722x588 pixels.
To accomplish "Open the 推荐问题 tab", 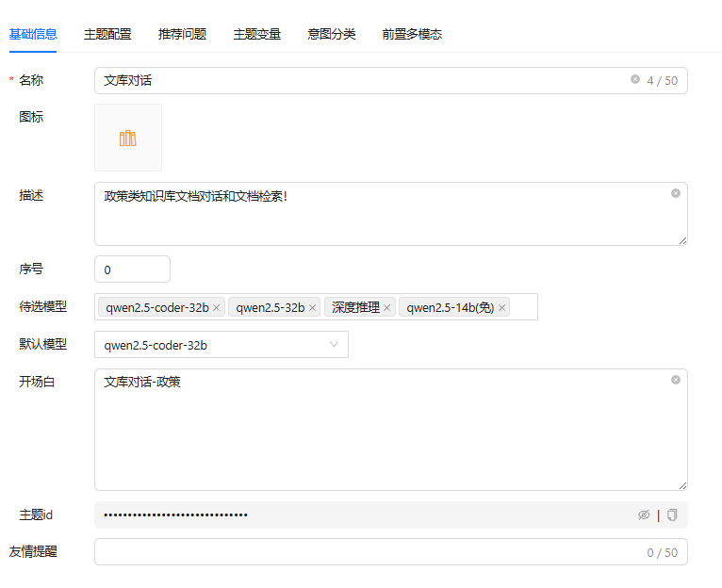I will tap(182, 34).
